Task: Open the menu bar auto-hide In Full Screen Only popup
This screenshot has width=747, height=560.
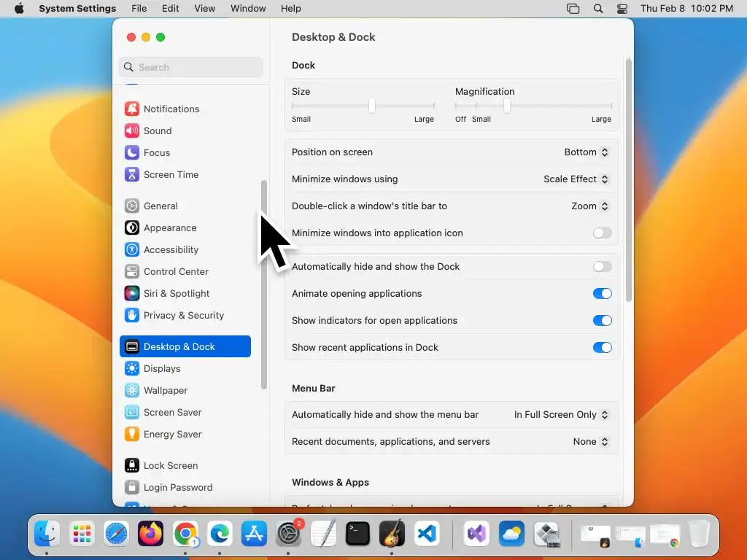Action: (x=561, y=414)
